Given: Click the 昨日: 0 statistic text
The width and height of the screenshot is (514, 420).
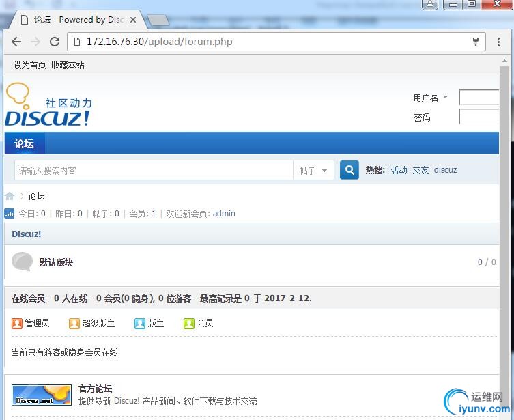Looking at the screenshot, I should [x=69, y=214].
